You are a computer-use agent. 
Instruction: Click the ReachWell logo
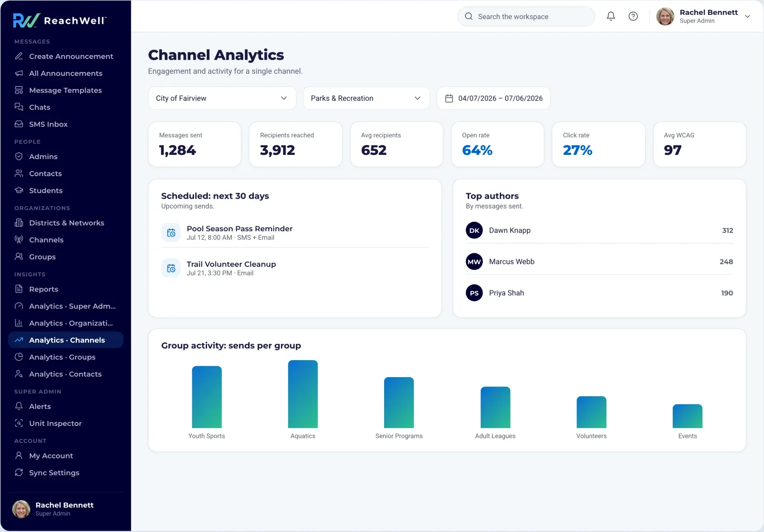(60, 20)
